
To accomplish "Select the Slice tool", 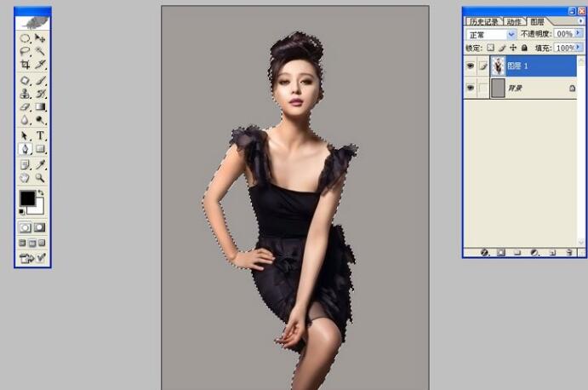I will point(40,64).
